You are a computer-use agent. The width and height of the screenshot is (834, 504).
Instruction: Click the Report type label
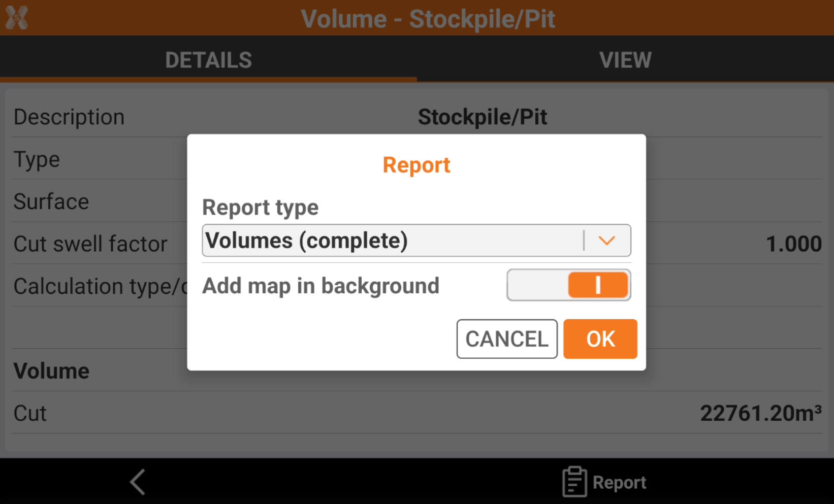click(260, 208)
